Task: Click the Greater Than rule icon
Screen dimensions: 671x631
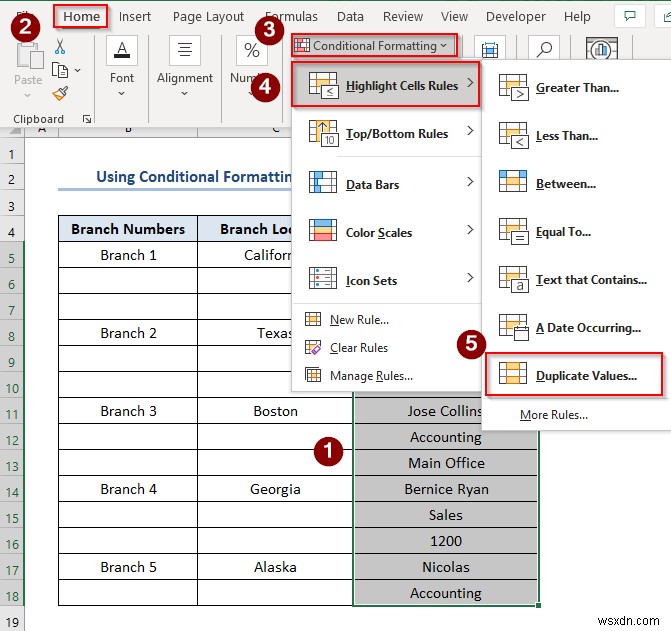Action: [x=514, y=88]
